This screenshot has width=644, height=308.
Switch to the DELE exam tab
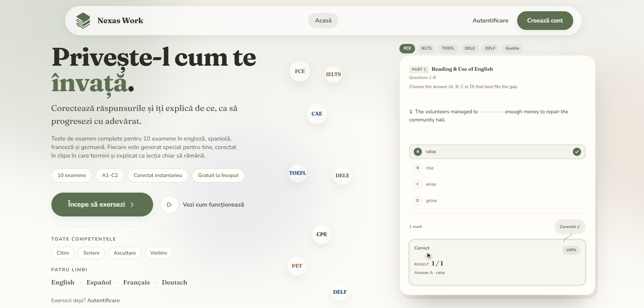pos(470,48)
